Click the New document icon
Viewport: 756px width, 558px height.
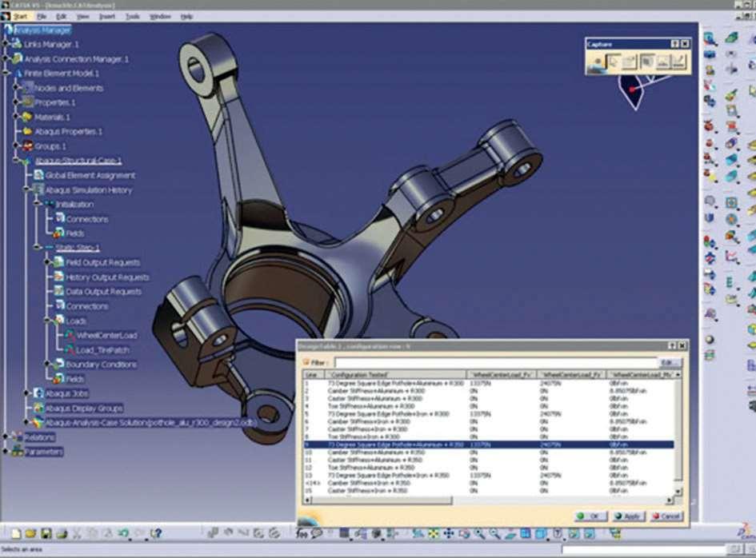pyautogui.click(x=16, y=533)
